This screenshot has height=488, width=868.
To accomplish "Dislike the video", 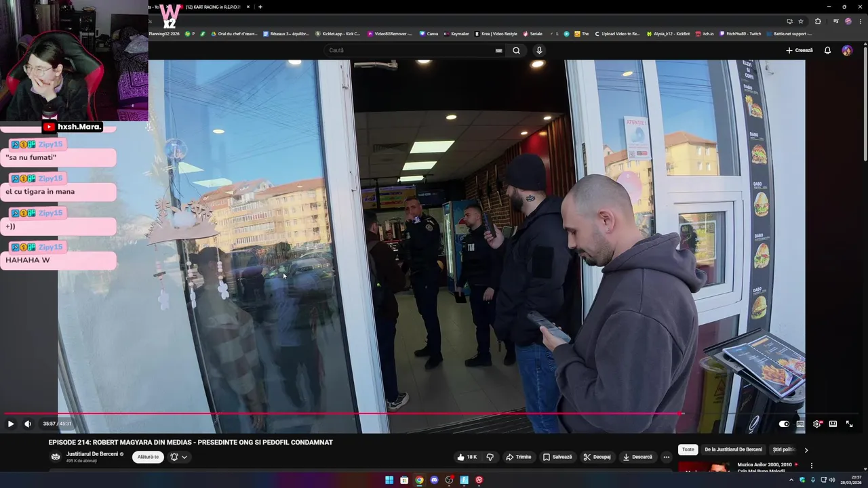I will 490,457.
